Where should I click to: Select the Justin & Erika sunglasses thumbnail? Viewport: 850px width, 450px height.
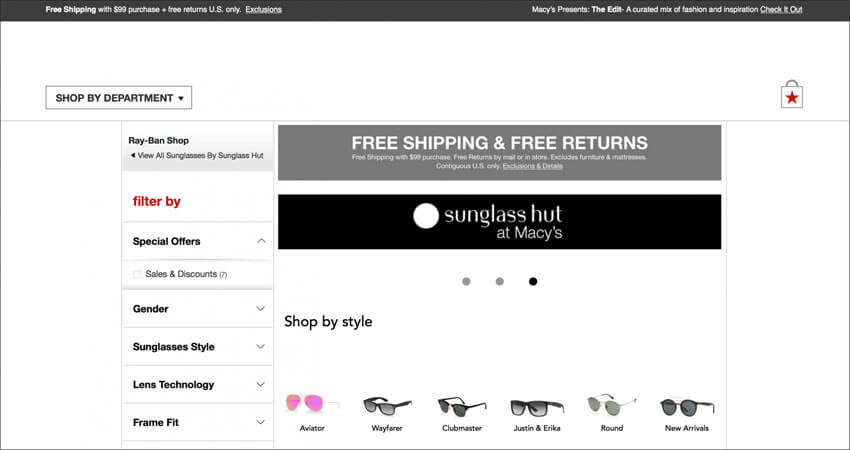(537, 407)
